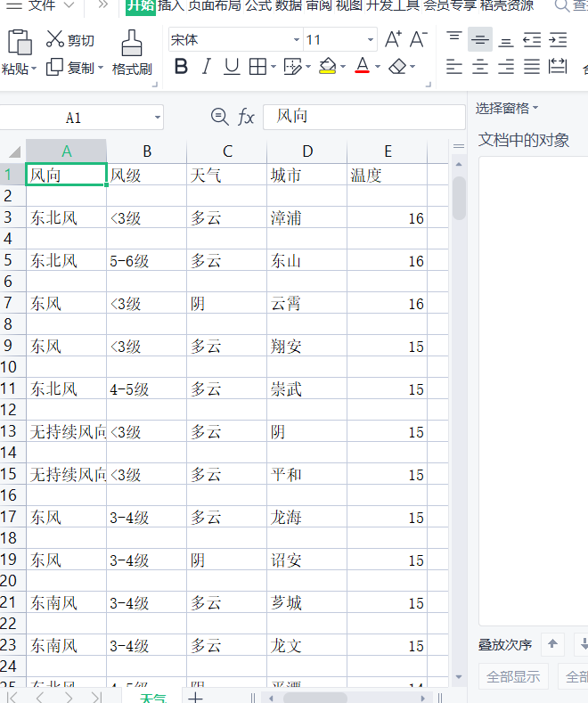This screenshot has height=703, width=588.
Task: Open paste options dropdown arrow
Action: pos(34,69)
